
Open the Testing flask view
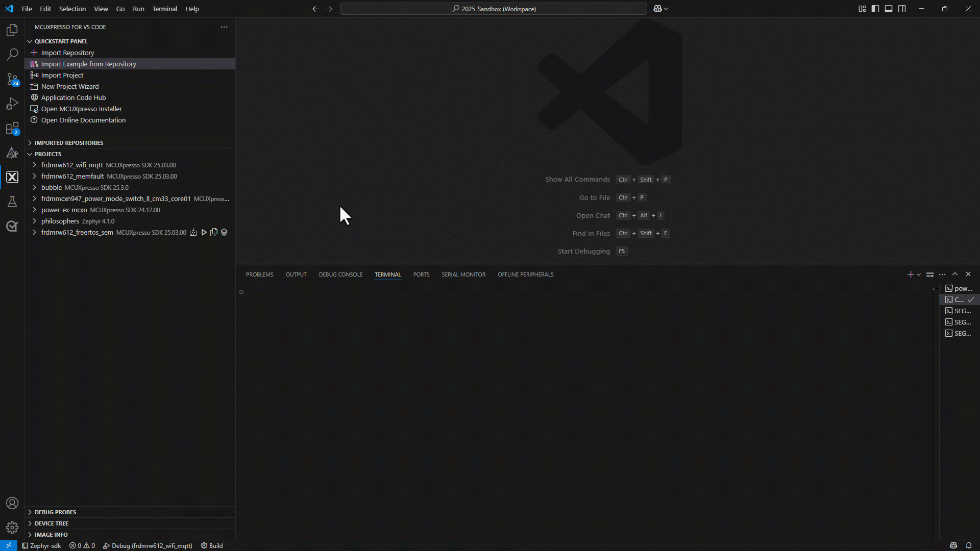point(12,202)
